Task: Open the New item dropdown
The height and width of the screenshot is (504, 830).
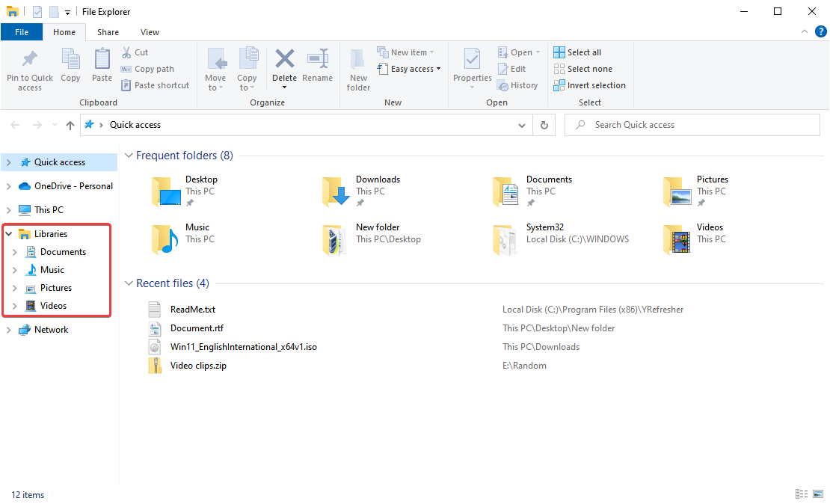Action: 405,52
